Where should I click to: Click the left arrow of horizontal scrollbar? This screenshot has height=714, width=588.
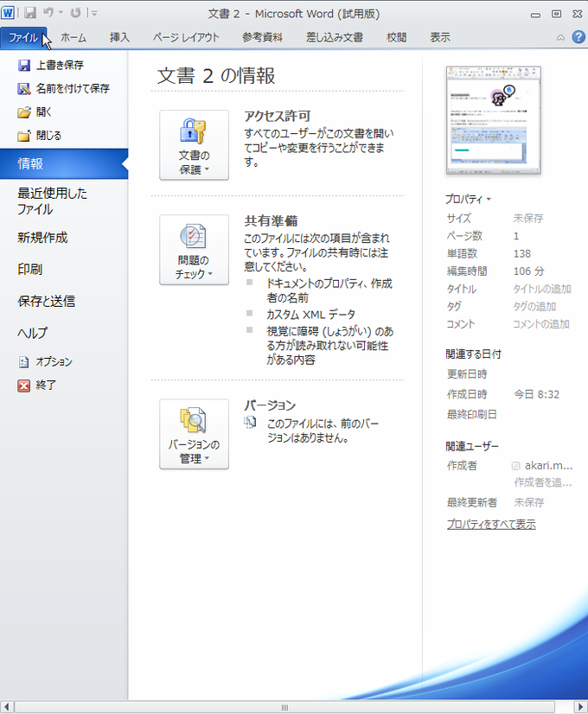(x=6, y=707)
